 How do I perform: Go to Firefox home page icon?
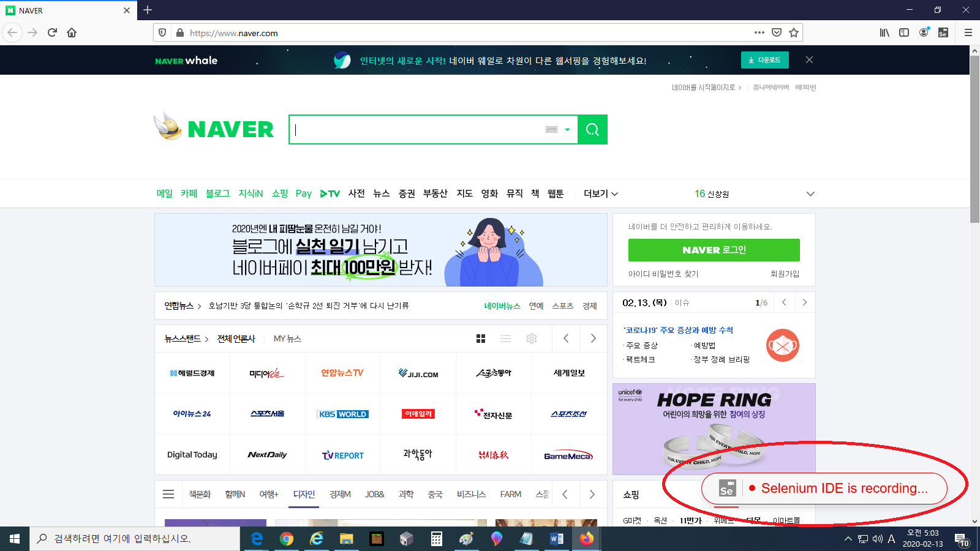point(72,32)
